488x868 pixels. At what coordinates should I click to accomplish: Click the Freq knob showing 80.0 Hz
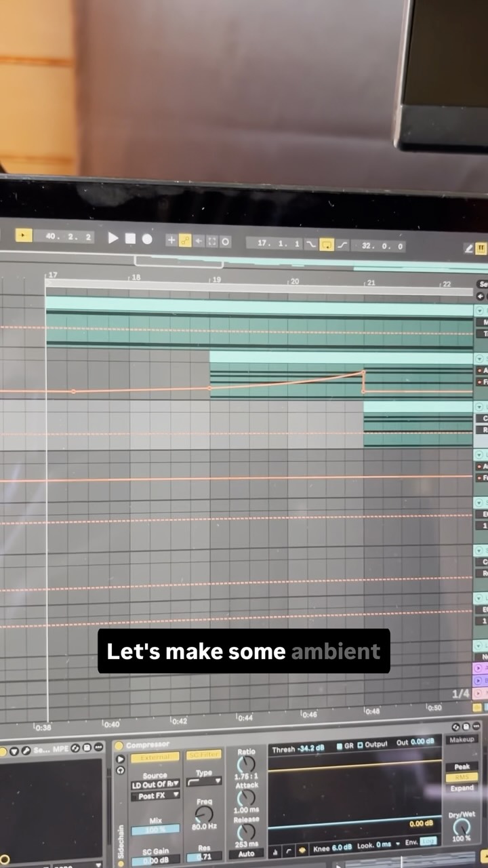(x=203, y=815)
